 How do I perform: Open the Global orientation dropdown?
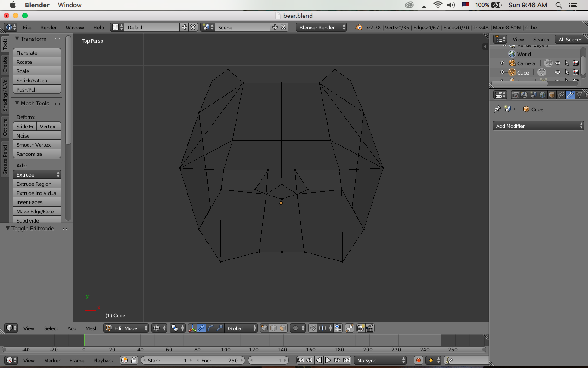click(x=242, y=328)
